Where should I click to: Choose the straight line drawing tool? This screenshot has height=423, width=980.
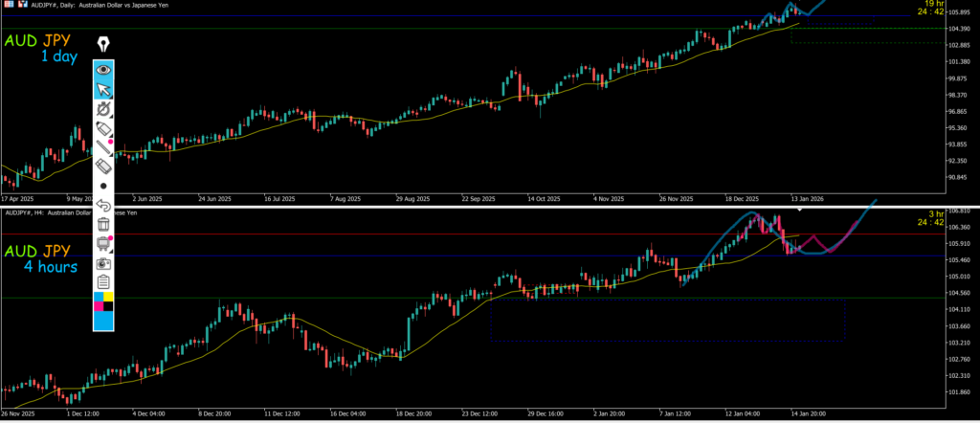pyautogui.click(x=103, y=147)
